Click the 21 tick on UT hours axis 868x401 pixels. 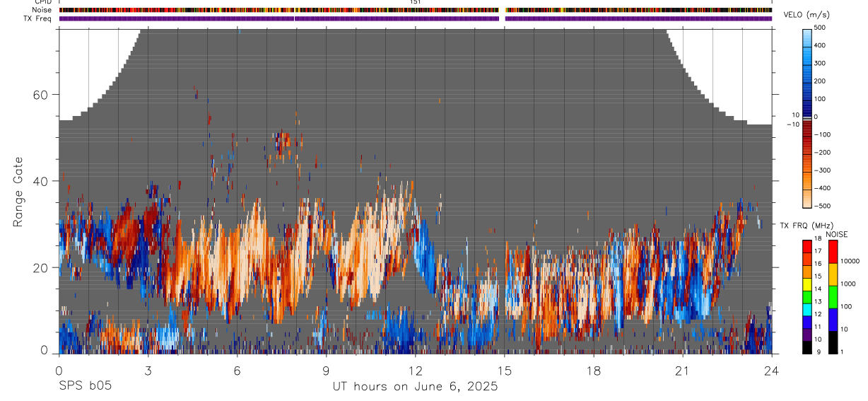pyautogui.click(x=683, y=369)
